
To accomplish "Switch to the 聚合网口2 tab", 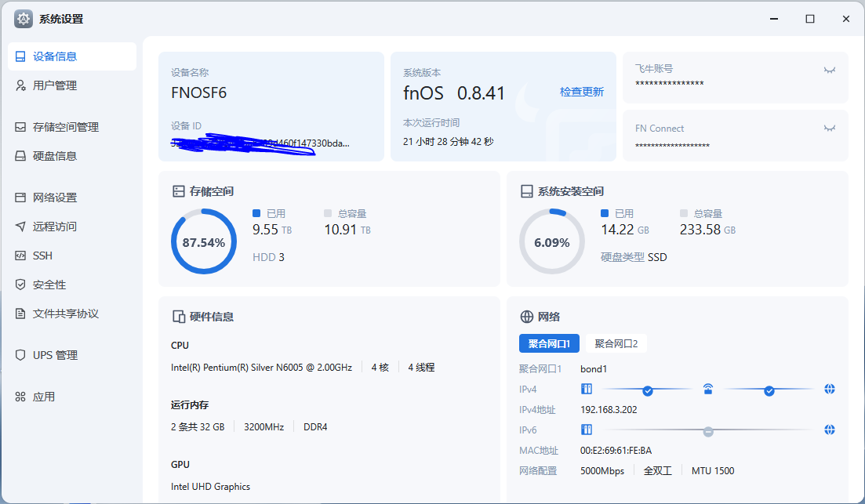I will (x=616, y=343).
